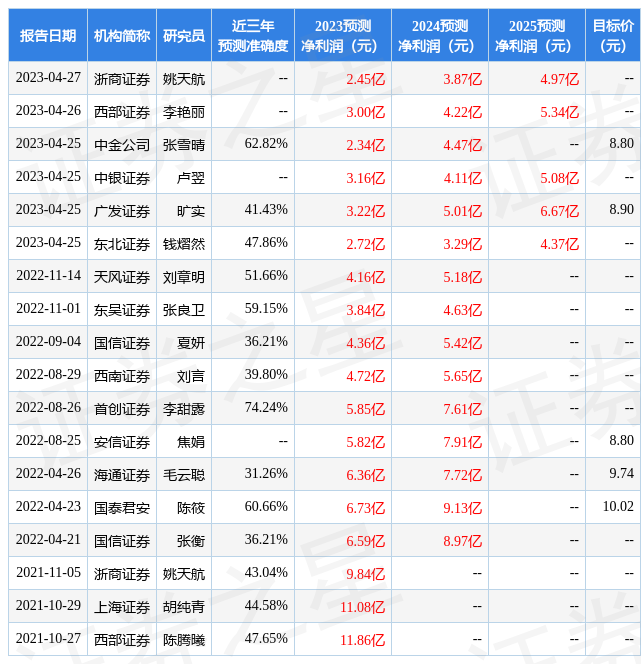Select researcher 李甜露

click(184, 409)
